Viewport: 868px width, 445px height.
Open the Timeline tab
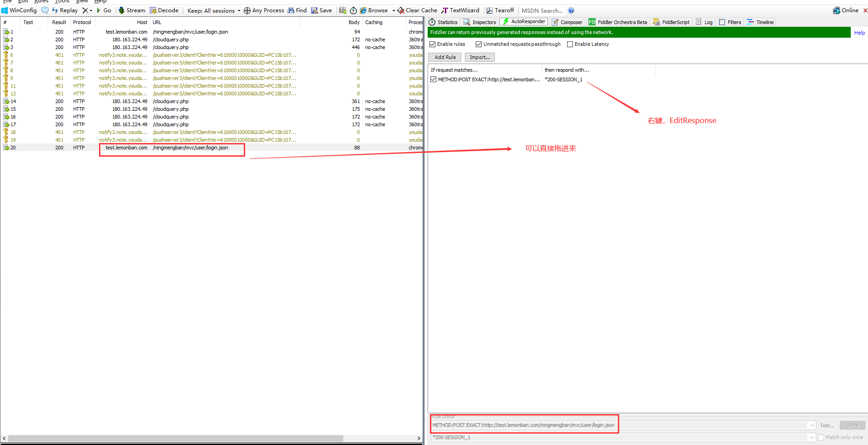760,22
